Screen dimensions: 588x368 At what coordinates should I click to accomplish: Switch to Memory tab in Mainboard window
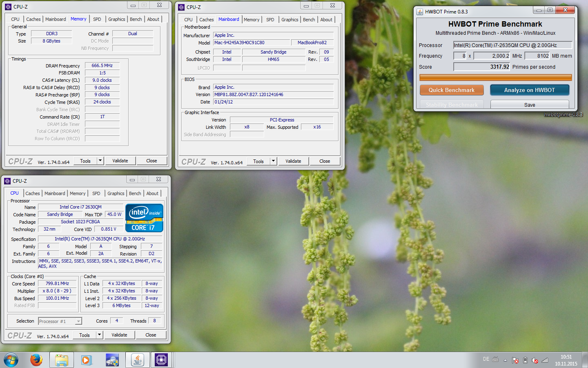coord(252,20)
